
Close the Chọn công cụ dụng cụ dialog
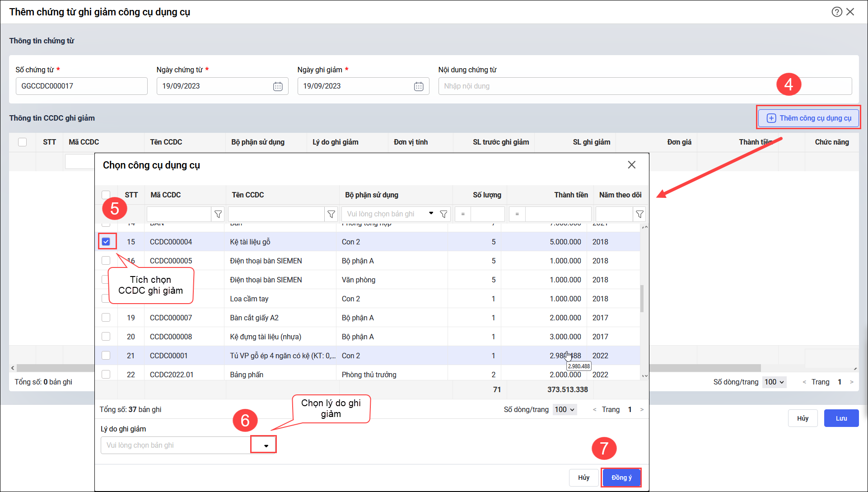coord(631,165)
